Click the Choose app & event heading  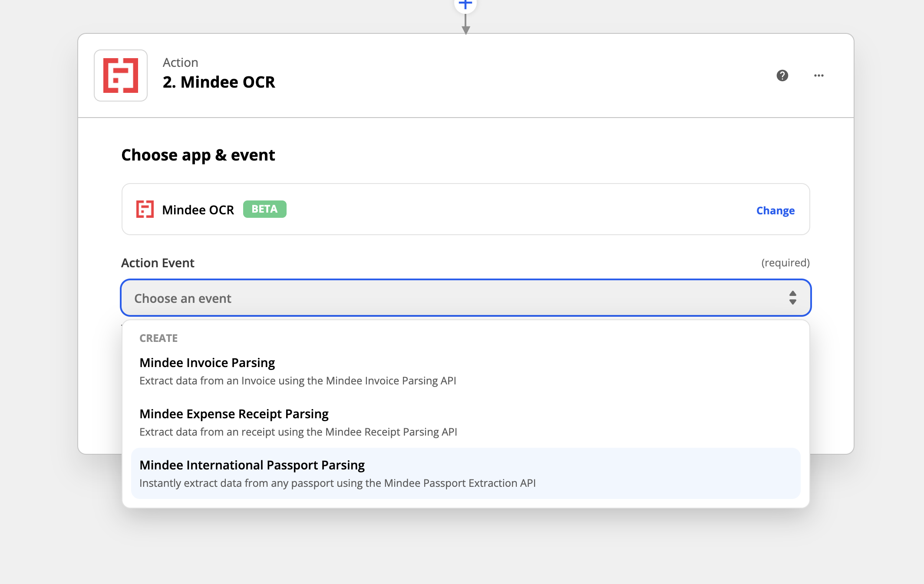pyautogui.click(x=198, y=155)
